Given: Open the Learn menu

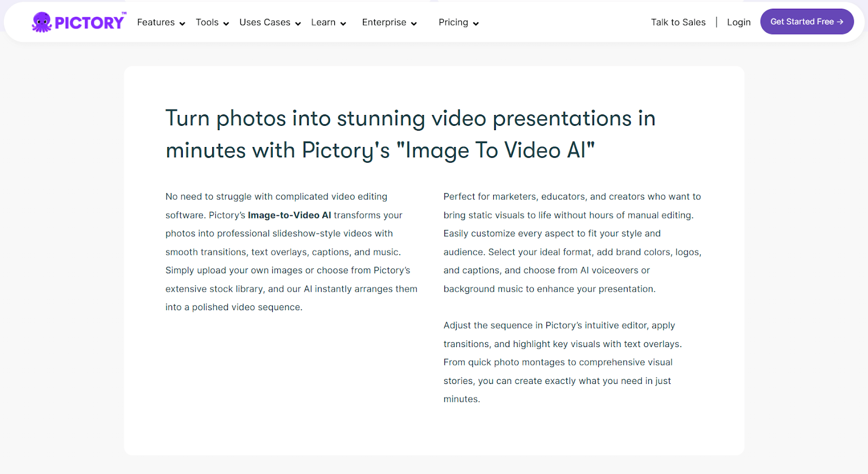Looking at the screenshot, I should click(x=323, y=22).
